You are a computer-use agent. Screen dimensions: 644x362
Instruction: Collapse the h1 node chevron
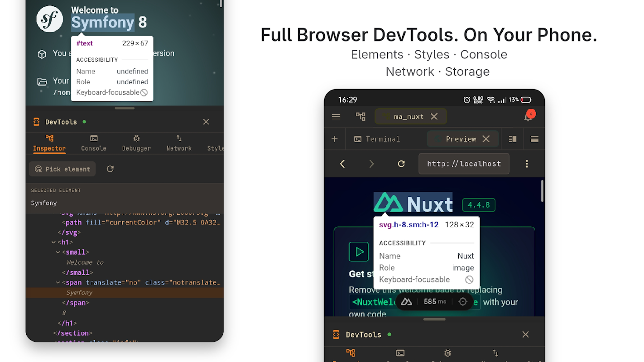coord(54,243)
